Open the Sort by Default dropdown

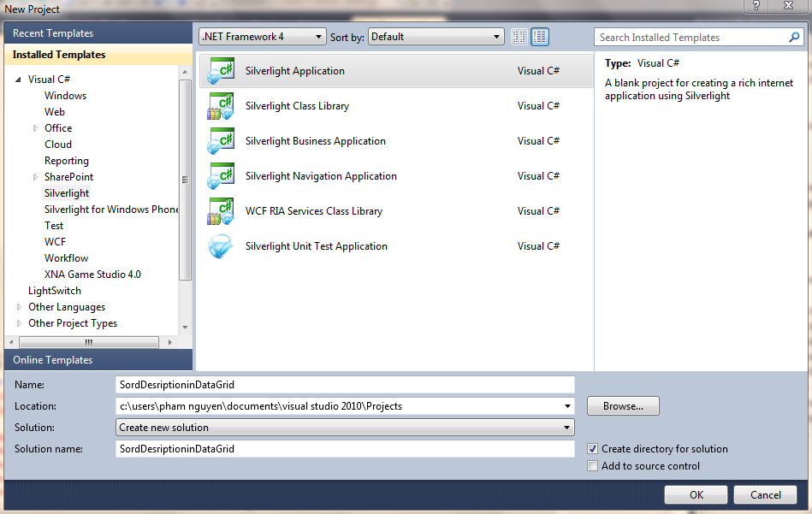click(x=436, y=37)
